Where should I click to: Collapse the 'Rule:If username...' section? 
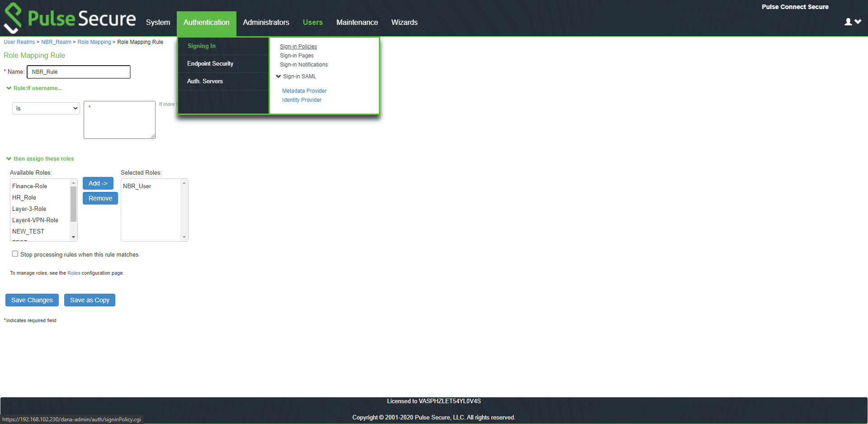[x=9, y=88]
